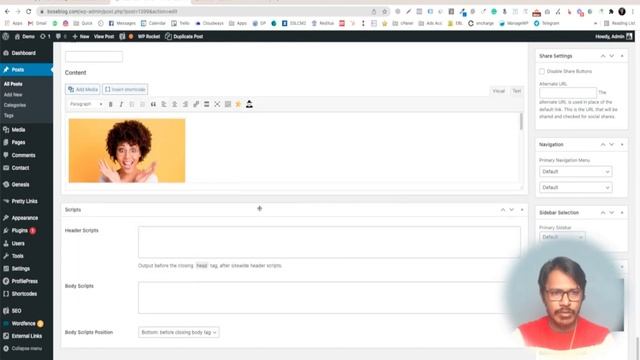The image size is (640, 360).
Task: Insert the Read More tag
Action: click(x=207, y=104)
